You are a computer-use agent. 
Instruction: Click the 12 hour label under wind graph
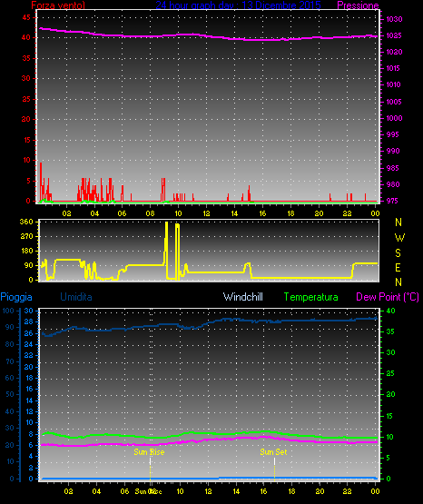coord(206,213)
